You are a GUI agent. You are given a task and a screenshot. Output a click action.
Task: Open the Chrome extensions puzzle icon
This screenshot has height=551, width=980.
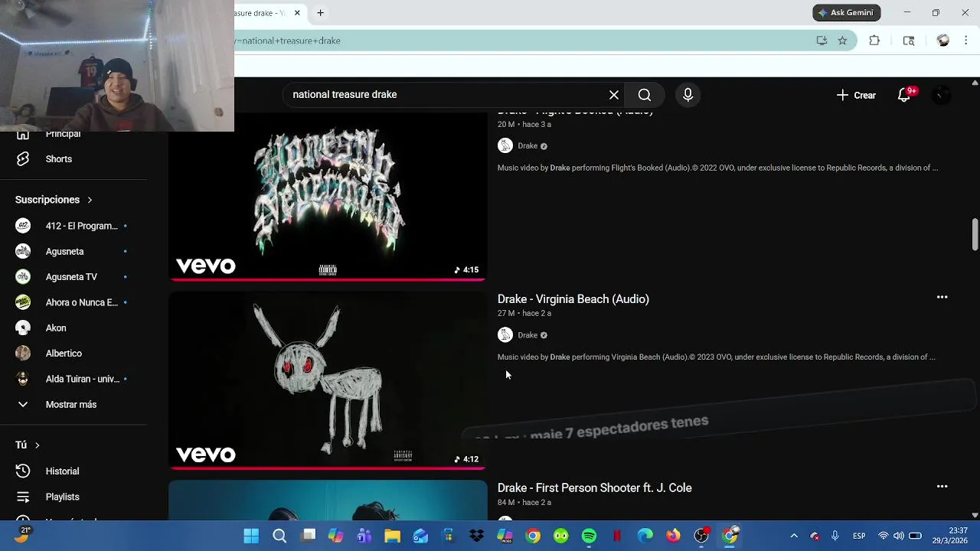click(x=874, y=41)
